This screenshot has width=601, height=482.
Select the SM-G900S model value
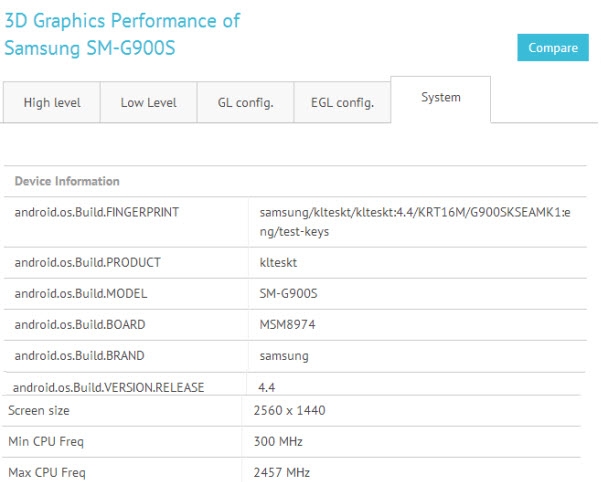(x=288, y=293)
